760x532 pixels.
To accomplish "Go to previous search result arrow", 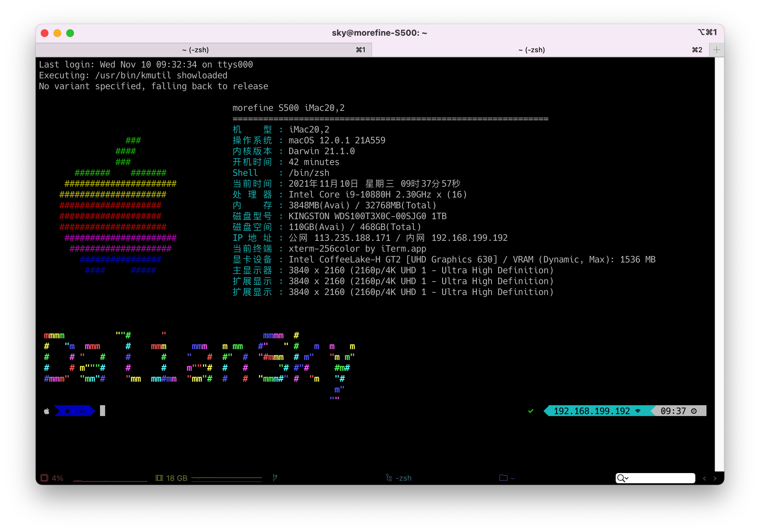I will (x=704, y=478).
